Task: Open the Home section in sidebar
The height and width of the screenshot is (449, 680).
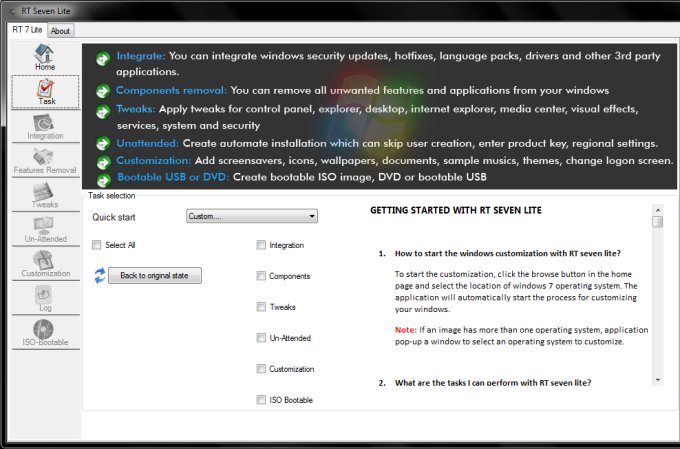Action: point(45,57)
